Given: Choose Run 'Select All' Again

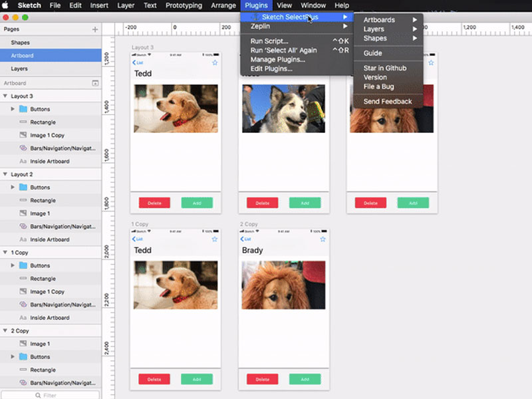Looking at the screenshot, I should [297, 51].
